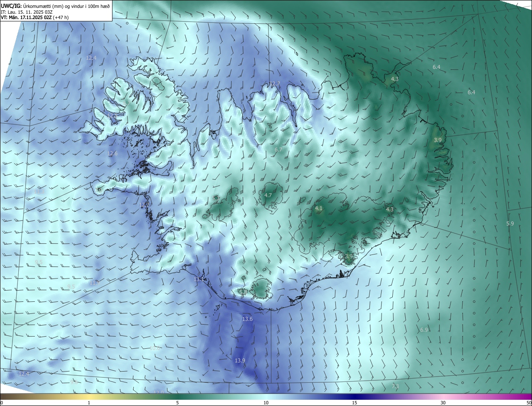Click the 30 tick on the color scale
Screen dimensions: 532x406
pyautogui.click(x=443, y=403)
